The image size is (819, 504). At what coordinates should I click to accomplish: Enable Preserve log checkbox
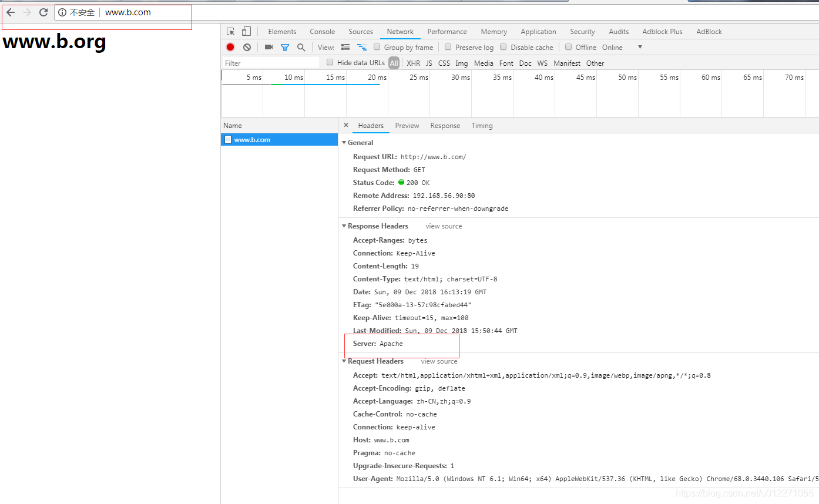[448, 47]
